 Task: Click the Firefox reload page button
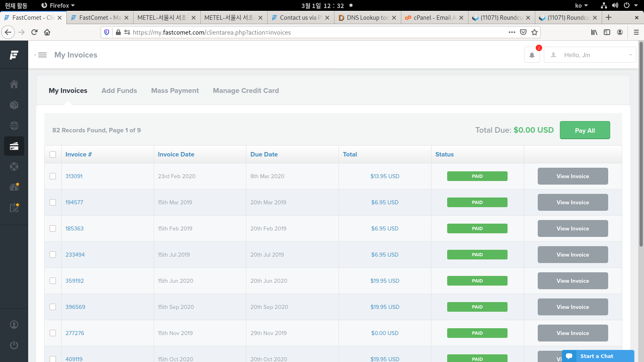[34, 32]
